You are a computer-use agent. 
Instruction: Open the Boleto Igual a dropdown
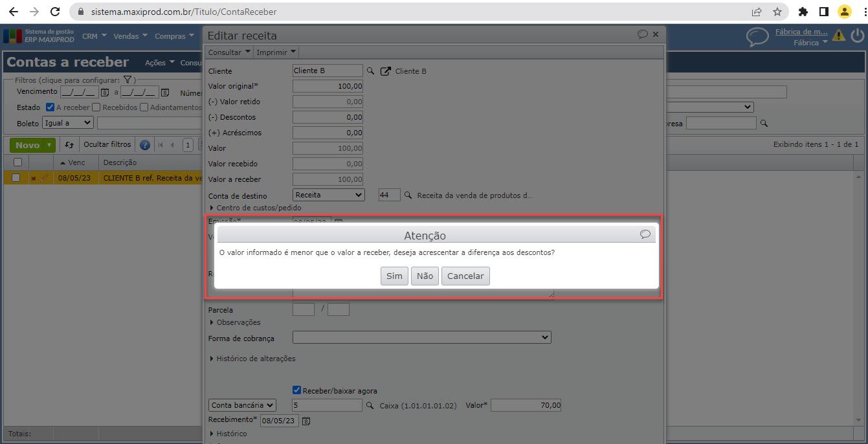pos(68,122)
